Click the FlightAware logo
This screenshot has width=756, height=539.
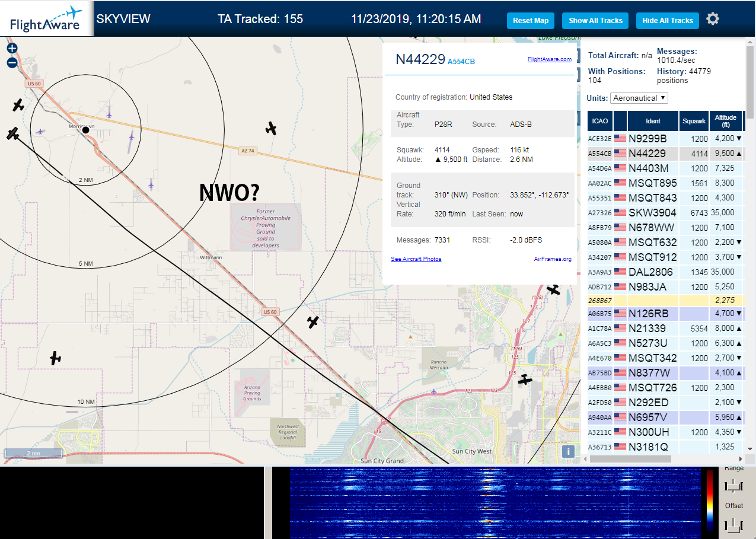[x=46, y=19]
